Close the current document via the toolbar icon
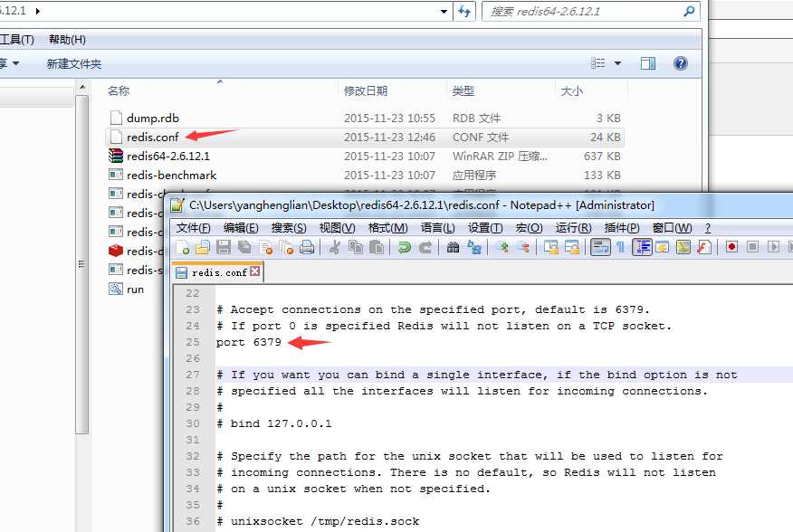Image resolution: width=793 pixels, height=532 pixels. click(x=265, y=247)
